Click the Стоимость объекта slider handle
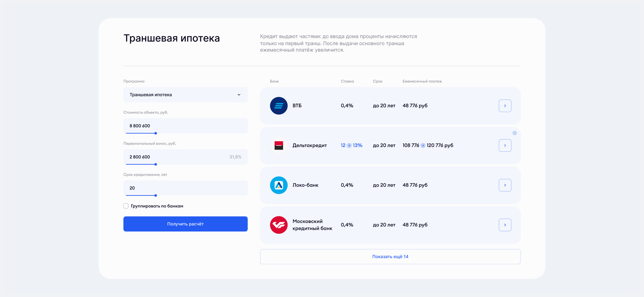Image resolution: width=644 pixels, height=297 pixels. [156, 133]
